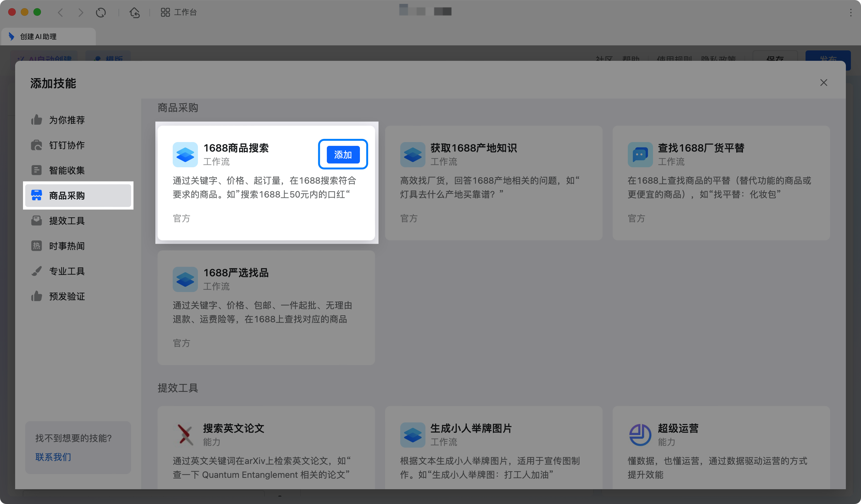Select 提效工具 category
This screenshot has width=861, height=504.
[78, 220]
